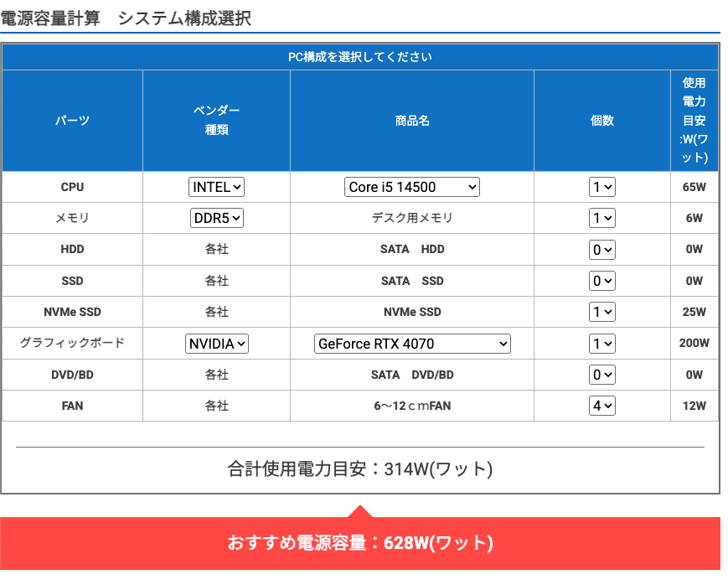Image resolution: width=728 pixels, height=580 pixels.
Task: Click the 電源容量計算 システム構成選択 heading
Action: [x=126, y=18]
